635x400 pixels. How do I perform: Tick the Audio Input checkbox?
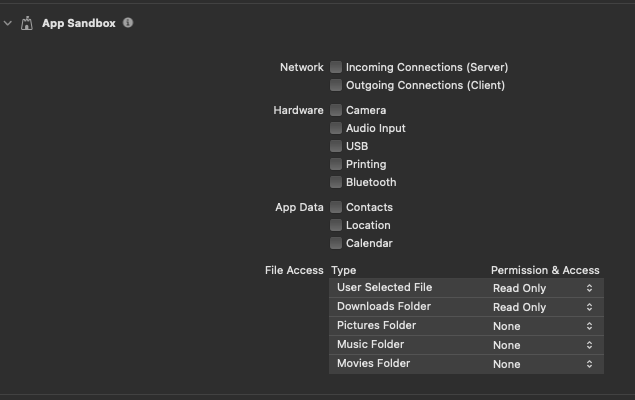pos(336,128)
